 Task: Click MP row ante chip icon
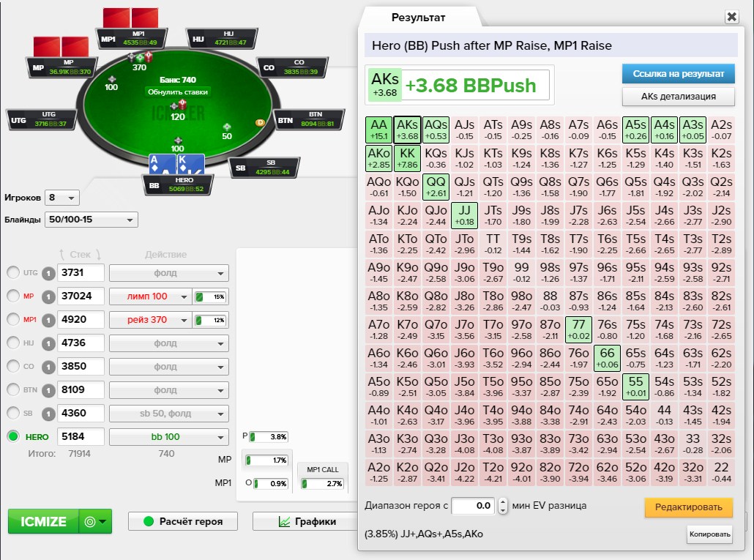click(x=48, y=297)
